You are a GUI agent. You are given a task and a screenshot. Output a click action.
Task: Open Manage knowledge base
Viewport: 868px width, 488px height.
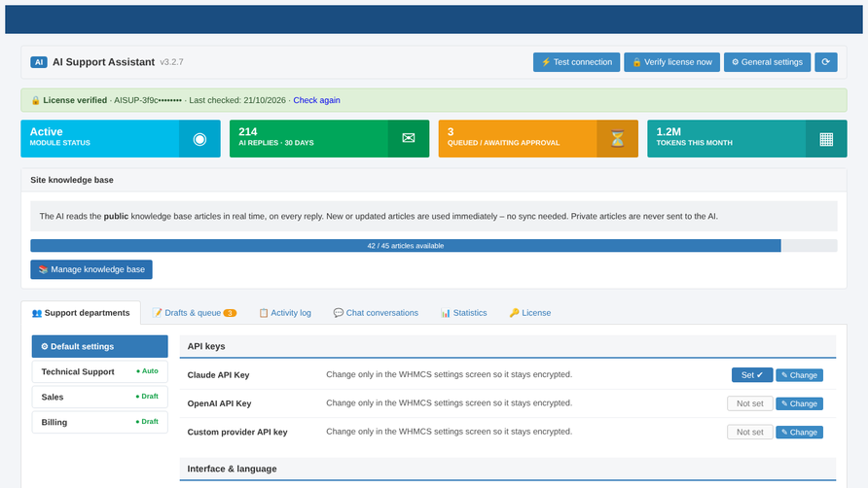click(x=91, y=269)
